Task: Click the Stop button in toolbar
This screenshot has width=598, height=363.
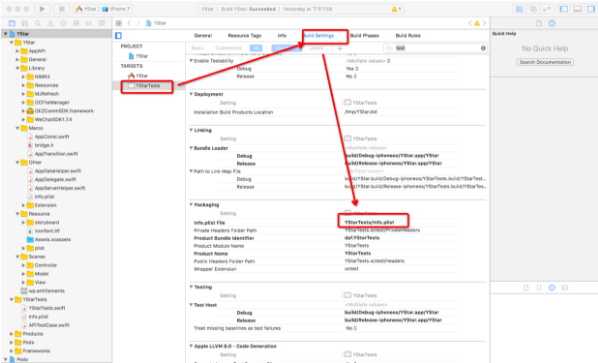Action: click(62, 9)
